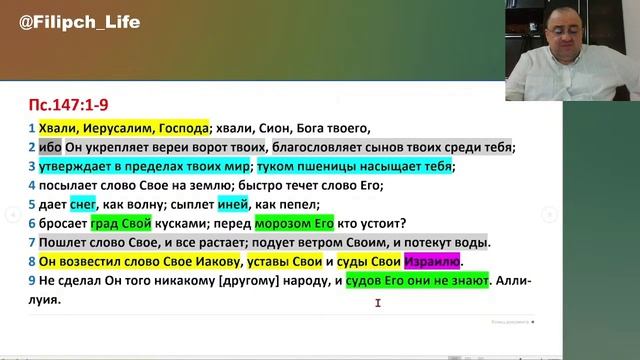Click yellow-highlighted "Он возвестил слово Свое Иакову"
Image resolution: width=640 pixels, height=360 pixels.
pos(140,261)
